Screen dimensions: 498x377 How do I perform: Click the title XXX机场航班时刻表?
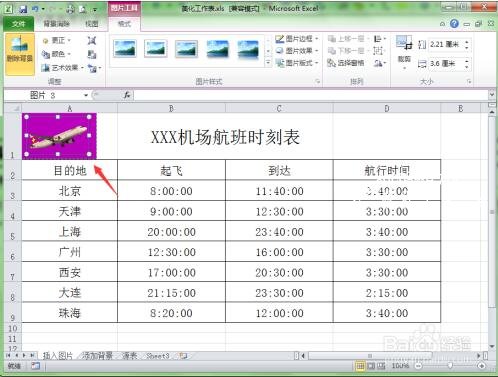tap(225, 137)
